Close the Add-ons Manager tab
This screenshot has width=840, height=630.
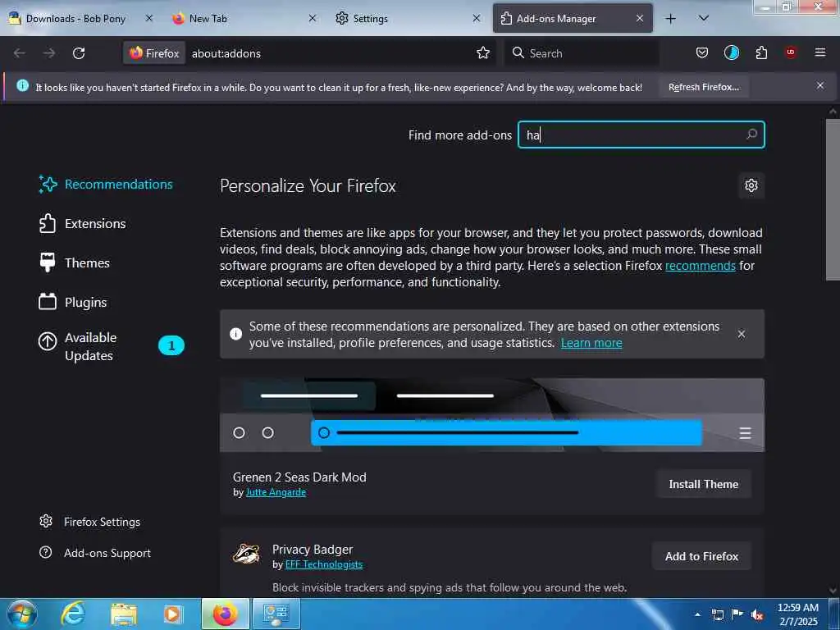pos(640,18)
